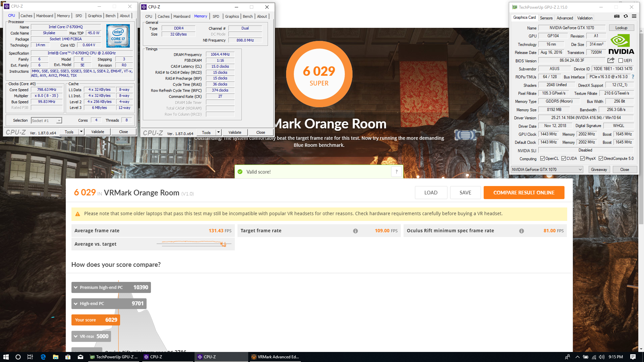This screenshot has width=644, height=362.
Task: Toggle the OpenCL checkbox in GPU-Z
Action: click(x=542, y=159)
